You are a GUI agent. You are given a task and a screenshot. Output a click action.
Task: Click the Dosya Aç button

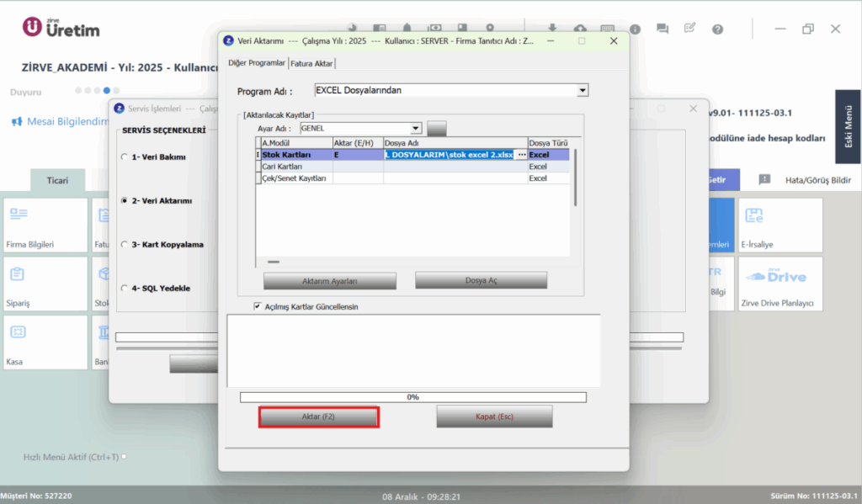(x=481, y=280)
